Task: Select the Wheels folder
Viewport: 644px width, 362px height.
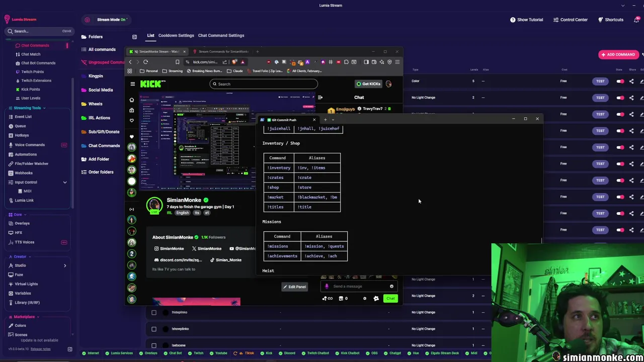Action: tap(95, 104)
